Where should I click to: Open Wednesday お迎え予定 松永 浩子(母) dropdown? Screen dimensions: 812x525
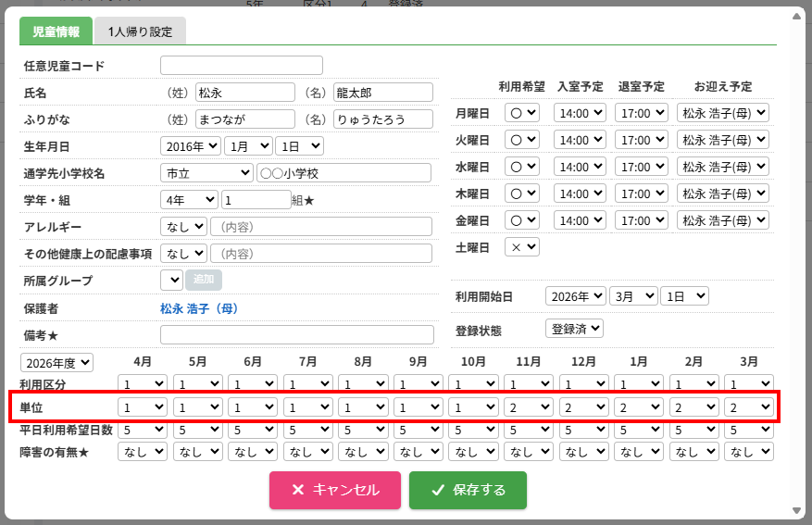click(722, 167)
